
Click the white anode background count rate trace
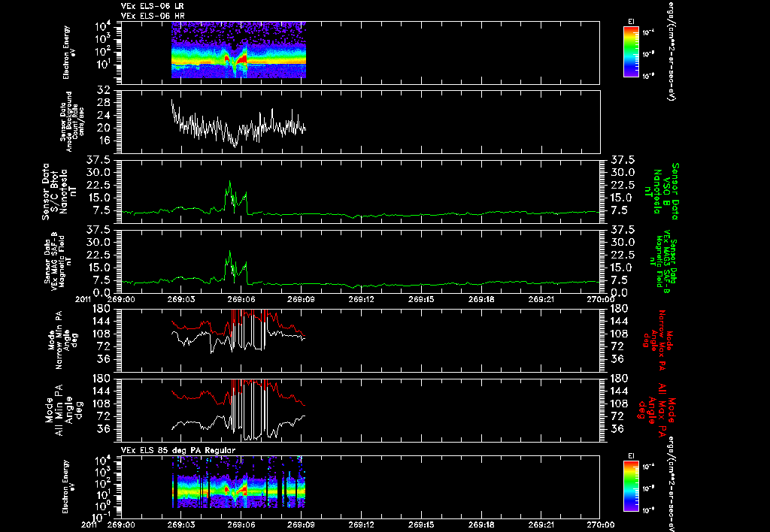pyautogui.click(x=238, y=124)
